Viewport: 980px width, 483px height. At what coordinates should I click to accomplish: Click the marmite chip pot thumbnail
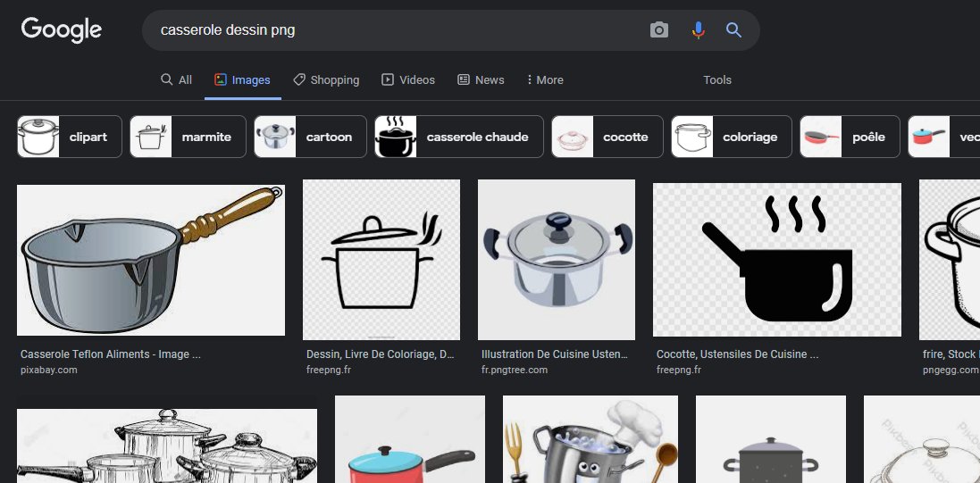[151, 137]
